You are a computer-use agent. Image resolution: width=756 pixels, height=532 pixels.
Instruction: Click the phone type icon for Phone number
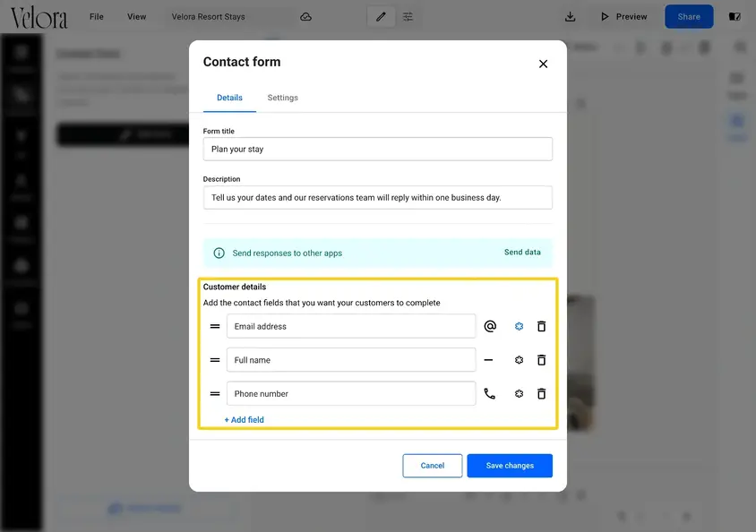tap(489, 394)
